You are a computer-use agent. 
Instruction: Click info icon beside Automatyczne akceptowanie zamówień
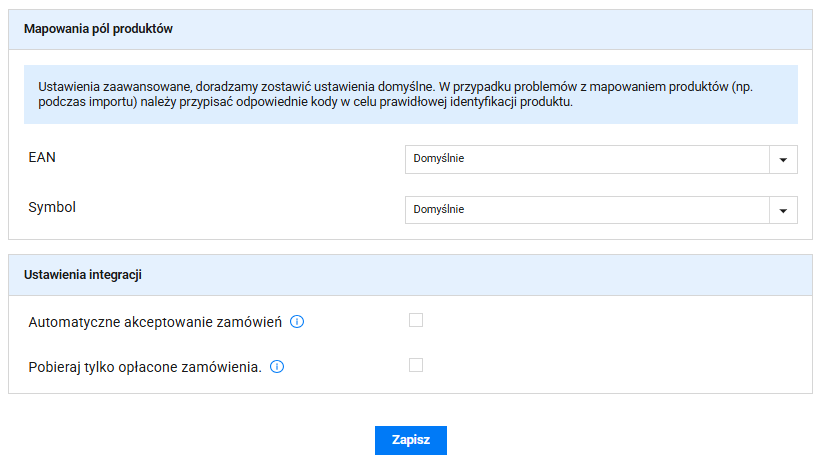tap(297, 322)
